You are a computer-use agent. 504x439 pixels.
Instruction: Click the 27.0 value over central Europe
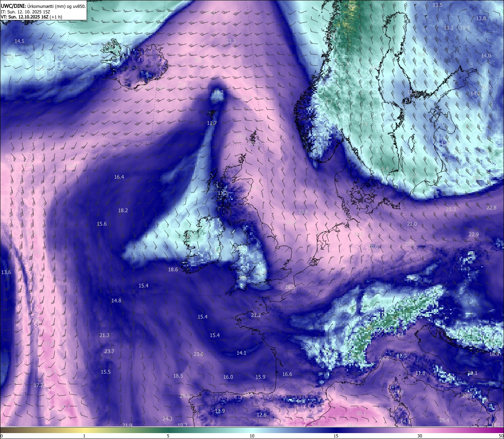(x=409, y=244)
